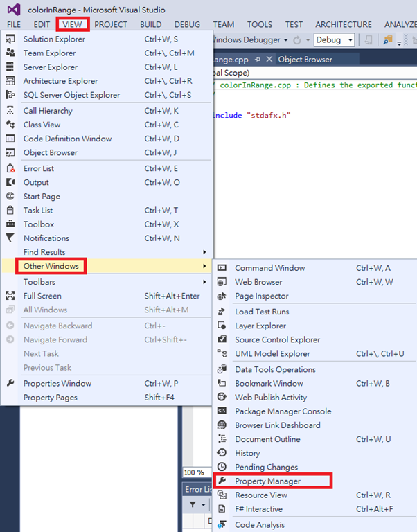
Task: Choose Property Pages menu entry
Action: coord(107,398)
